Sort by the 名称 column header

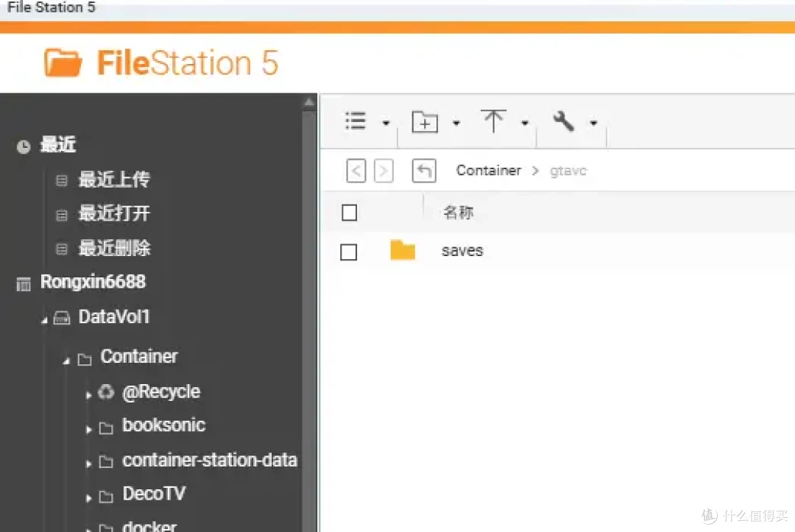coord(458,213)
